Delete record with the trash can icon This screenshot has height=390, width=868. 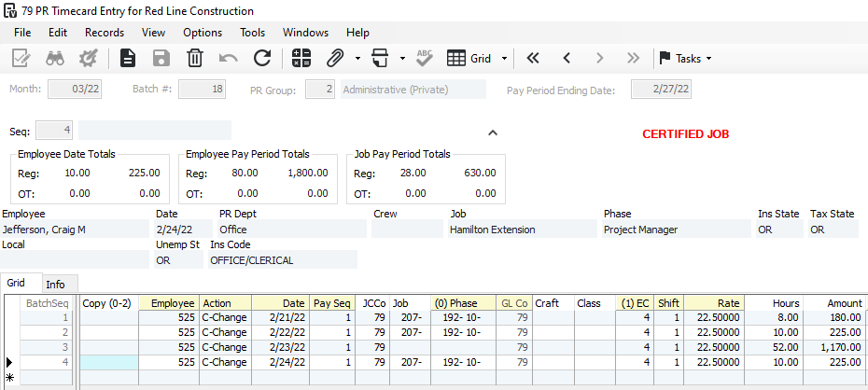coord(195,58)
